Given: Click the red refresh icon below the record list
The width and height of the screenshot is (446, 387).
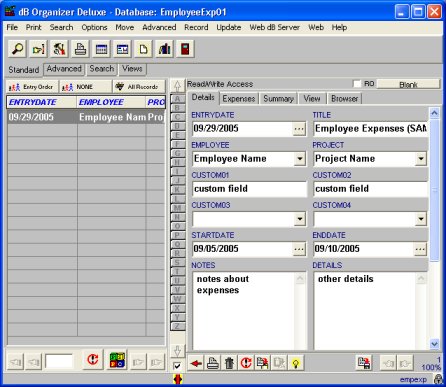Looking at the screenshot, I should click(93, 360).
